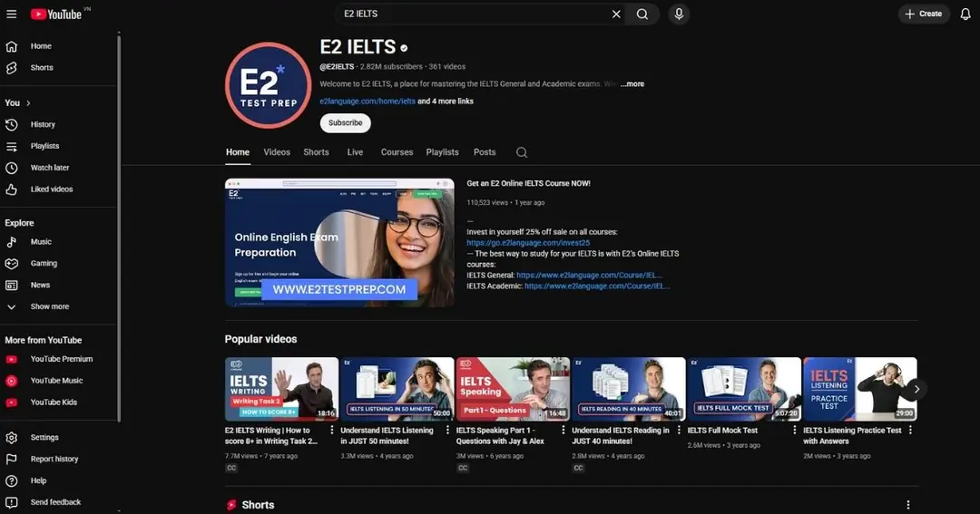
Task: Click the search magnifier button
Action: 642,14
